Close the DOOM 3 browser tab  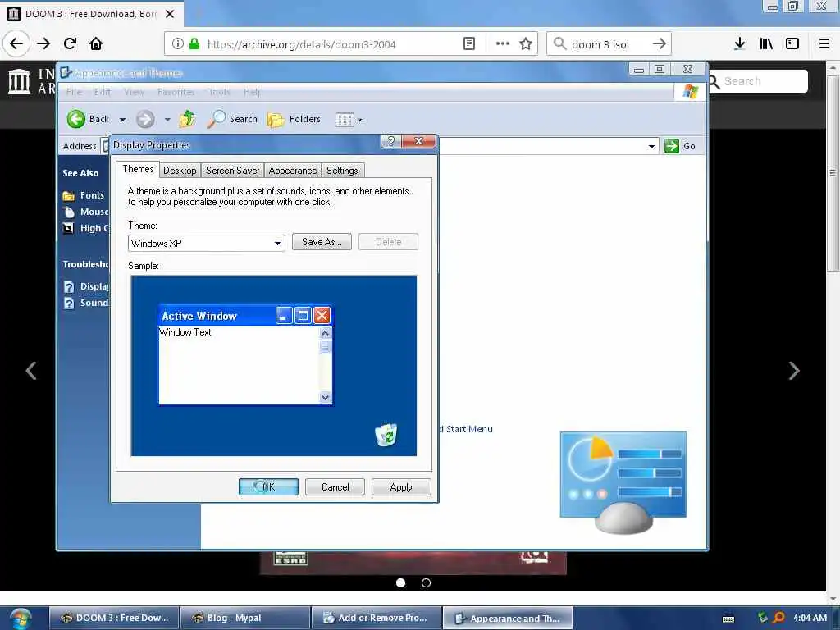170,14
